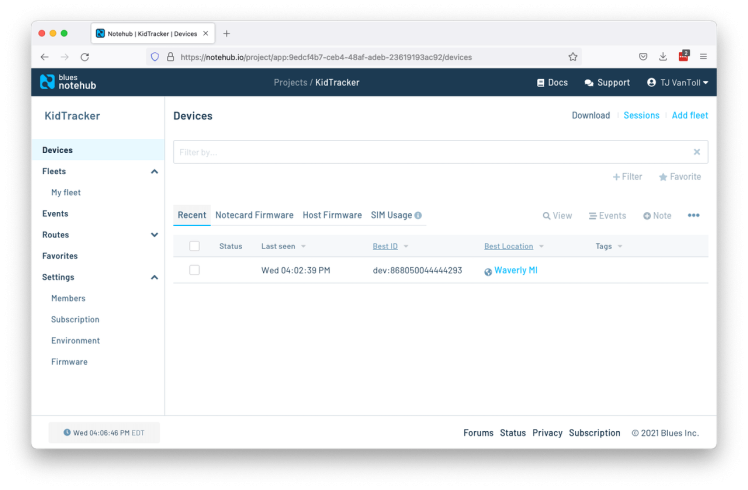The width and height of the screenshot is (748, 490).
Task: Click the View magnifier button
Action: click(557, 216)
